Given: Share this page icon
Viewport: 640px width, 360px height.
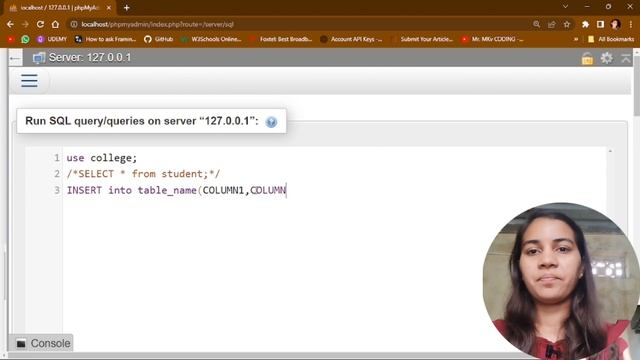Looking at the screenshot, I should pos(551,24).
